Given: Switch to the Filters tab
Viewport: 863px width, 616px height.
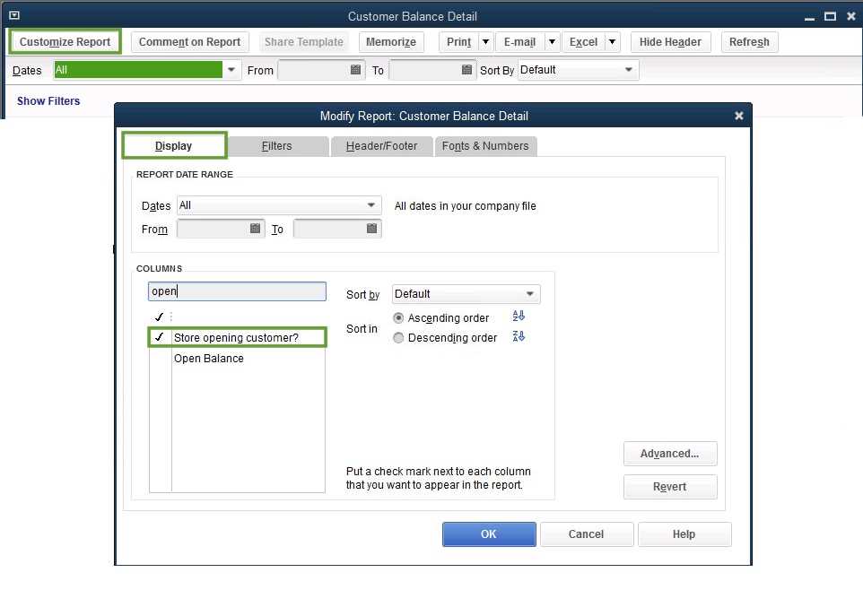Looking at the screenshot, I should click(x=277, y=146).
